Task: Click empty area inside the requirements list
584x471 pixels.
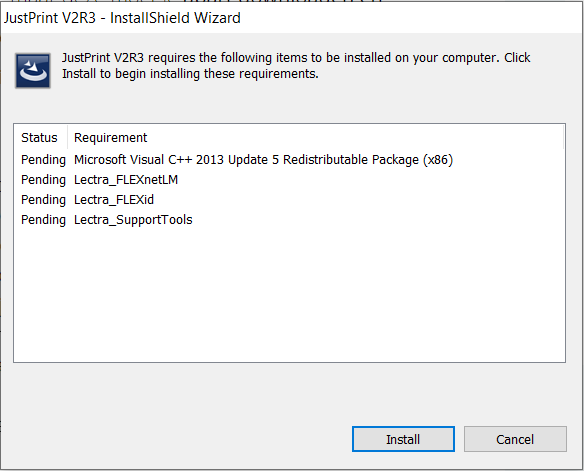Action: pyautogui.click(x=289, y=294)
